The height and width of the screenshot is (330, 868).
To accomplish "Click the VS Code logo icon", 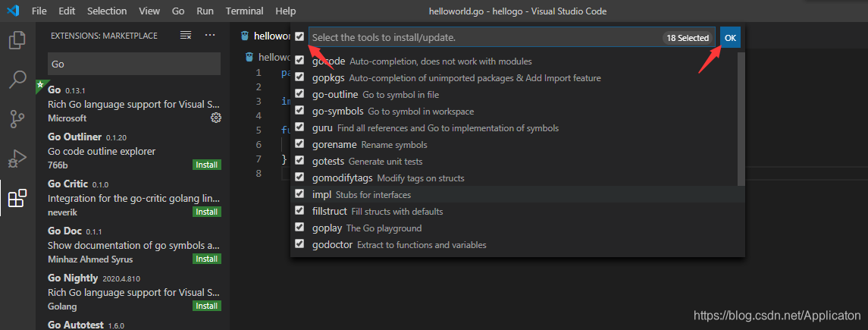I will tap(13, 11).
